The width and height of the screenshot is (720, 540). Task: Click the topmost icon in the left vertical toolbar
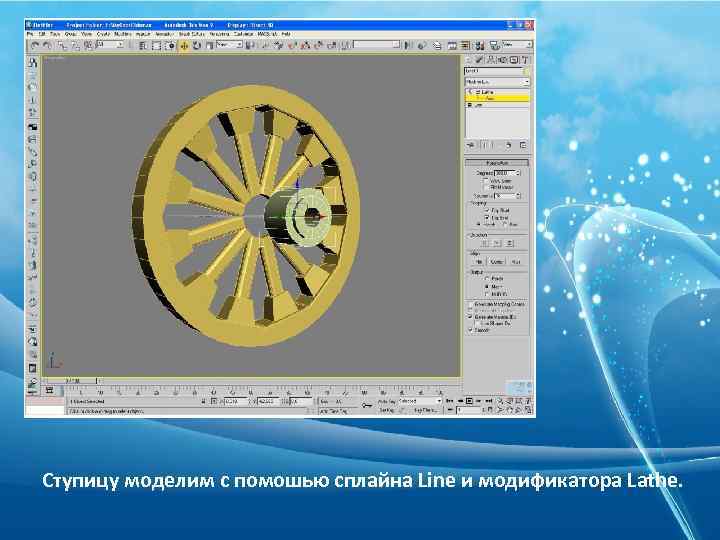click(x=33, y=62)
